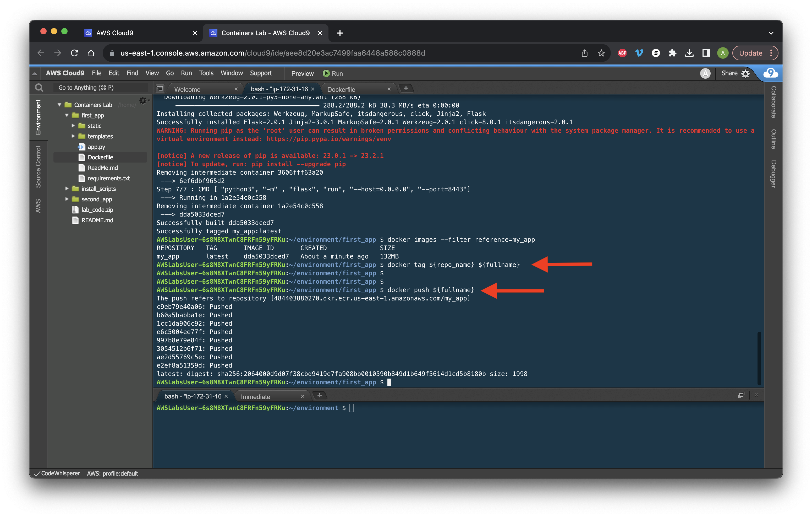The image size is (812, 517).
Task: Open the Window menu
Action: tap(231, 73)
